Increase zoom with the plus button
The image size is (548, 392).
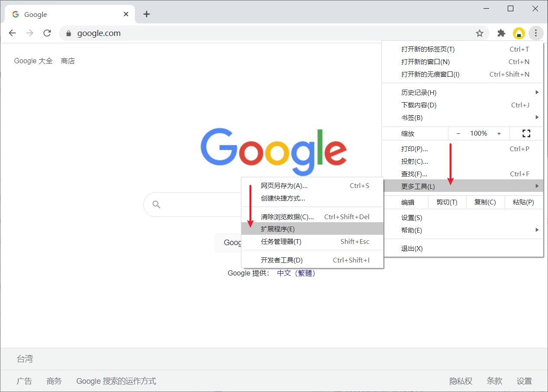[x=499, y=133]
